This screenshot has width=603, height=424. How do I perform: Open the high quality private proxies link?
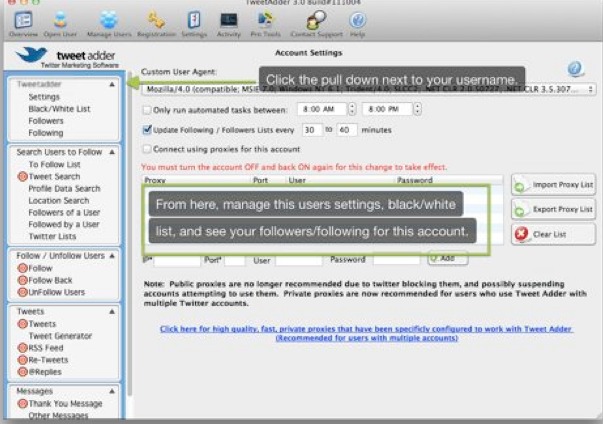point(366,333)
